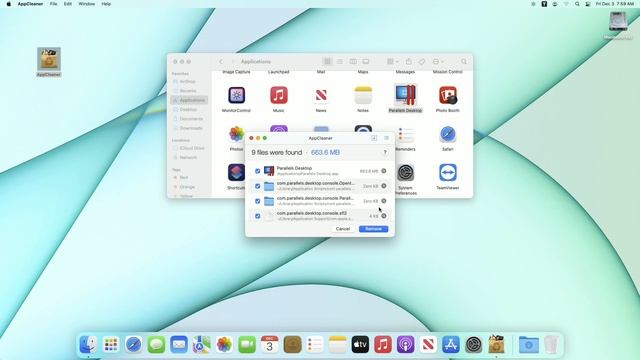Open Apple TV from the Dock
This screenshot has height=360, width=640.
click(360, 344)
